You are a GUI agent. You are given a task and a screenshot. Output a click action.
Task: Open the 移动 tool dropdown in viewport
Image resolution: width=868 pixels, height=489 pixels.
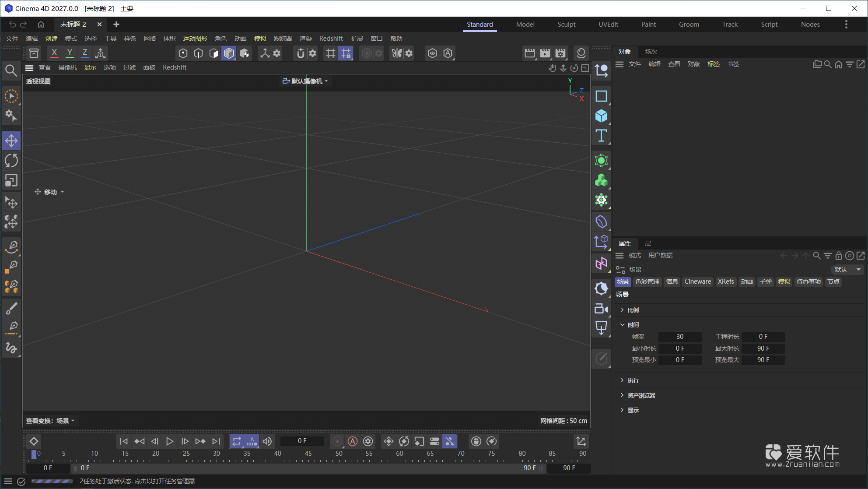coord(49,192)
